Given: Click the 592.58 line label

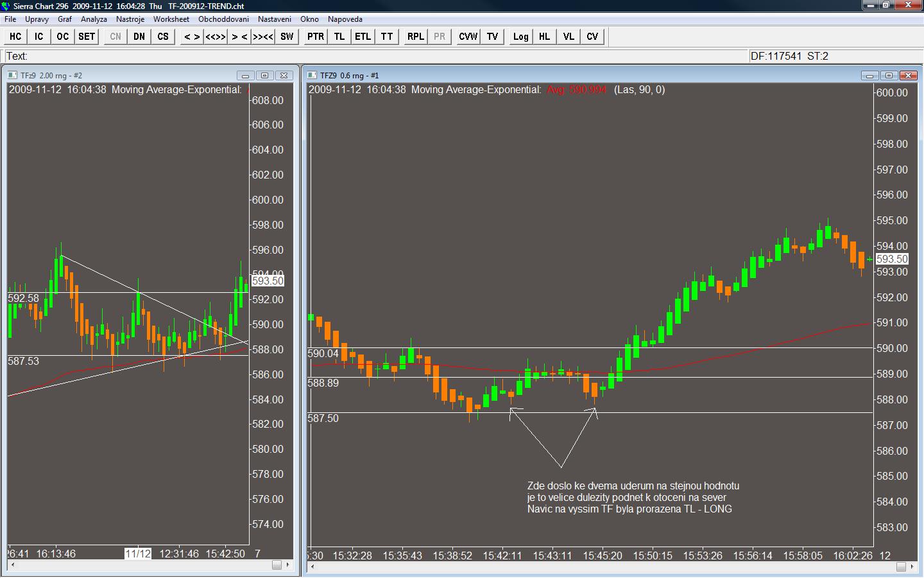Looking at the screenshot, I should tap(24, 298).
